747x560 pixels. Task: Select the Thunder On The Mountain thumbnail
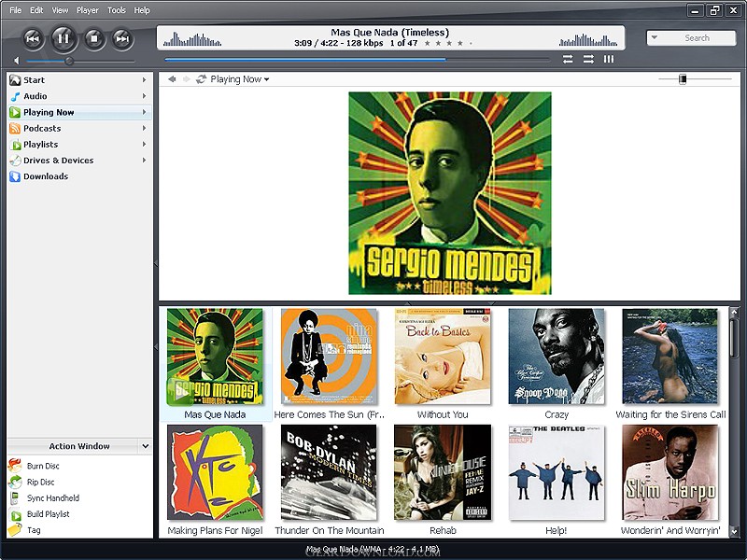coord(330,472)
